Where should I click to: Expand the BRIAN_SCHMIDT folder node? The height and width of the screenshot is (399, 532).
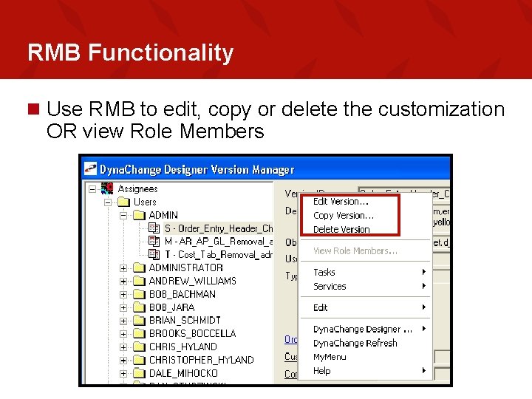coord(123,321)
